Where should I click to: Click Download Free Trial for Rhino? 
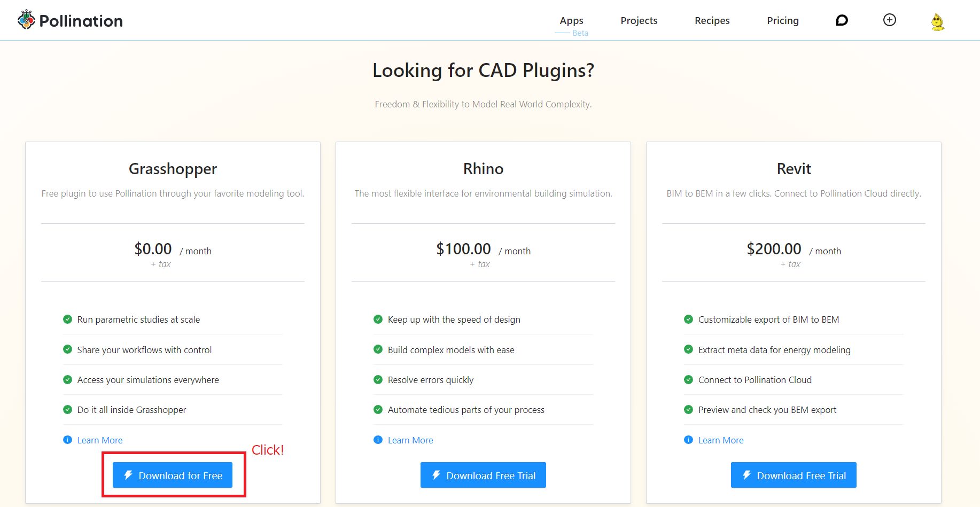click(483, 475)
